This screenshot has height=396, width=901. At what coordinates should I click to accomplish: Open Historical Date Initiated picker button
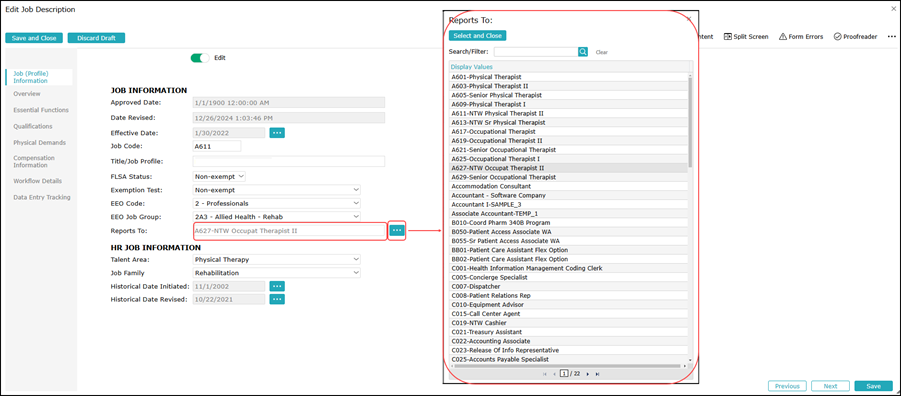[278, 286]
